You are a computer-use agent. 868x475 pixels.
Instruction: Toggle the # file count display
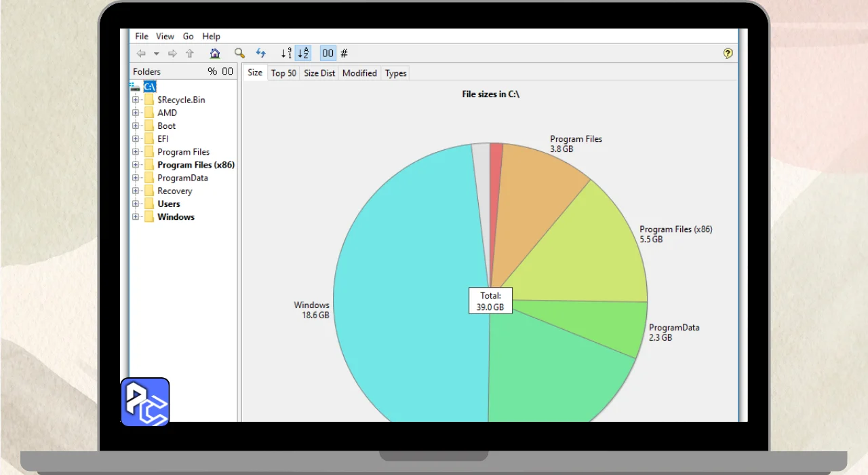pyautogui.click(x=344, y=54)
